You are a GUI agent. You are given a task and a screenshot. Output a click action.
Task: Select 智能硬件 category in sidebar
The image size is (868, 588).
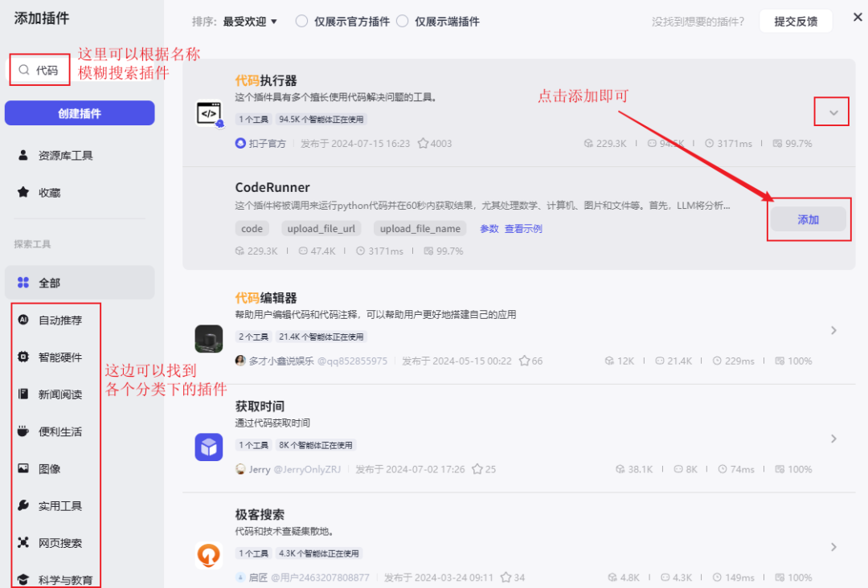tap(60, 357)
